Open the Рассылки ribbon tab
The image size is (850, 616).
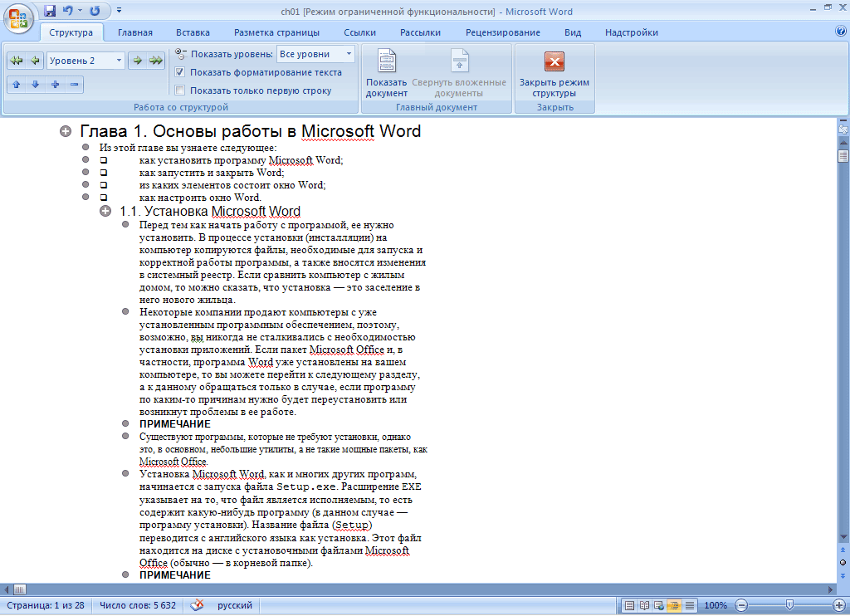pos(420,32)
